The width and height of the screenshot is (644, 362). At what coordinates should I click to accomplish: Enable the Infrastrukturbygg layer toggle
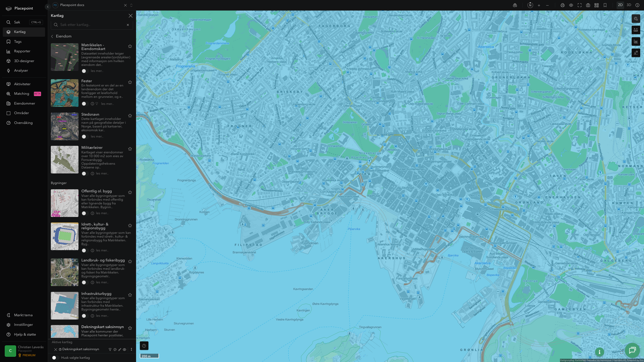click(x=85, y=316)
